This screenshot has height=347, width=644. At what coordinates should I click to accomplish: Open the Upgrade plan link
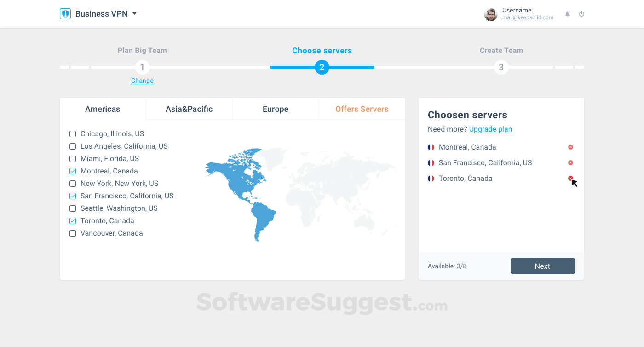click(490, 129)
